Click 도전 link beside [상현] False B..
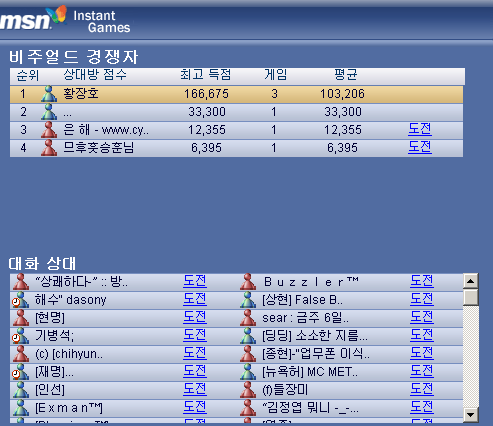 422,299
